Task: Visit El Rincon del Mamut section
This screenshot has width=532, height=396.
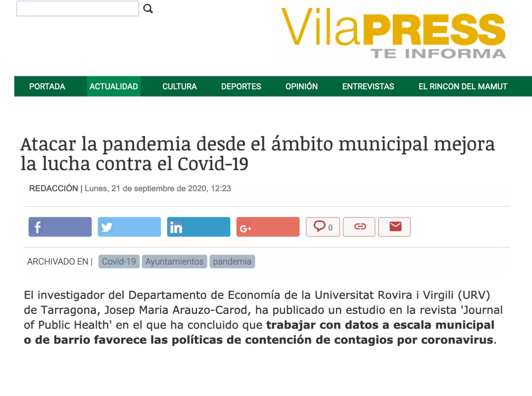Action: pyautogui.click(x=463, y=86)
